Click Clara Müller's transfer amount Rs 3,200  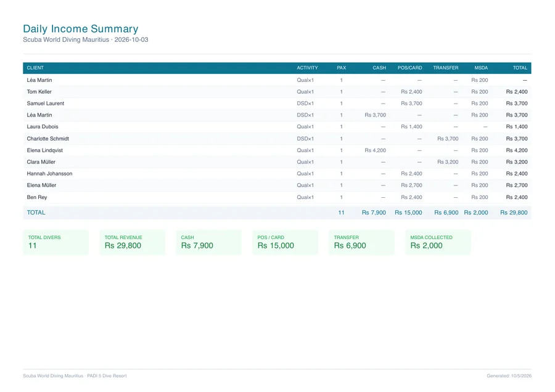coord(448,161)
